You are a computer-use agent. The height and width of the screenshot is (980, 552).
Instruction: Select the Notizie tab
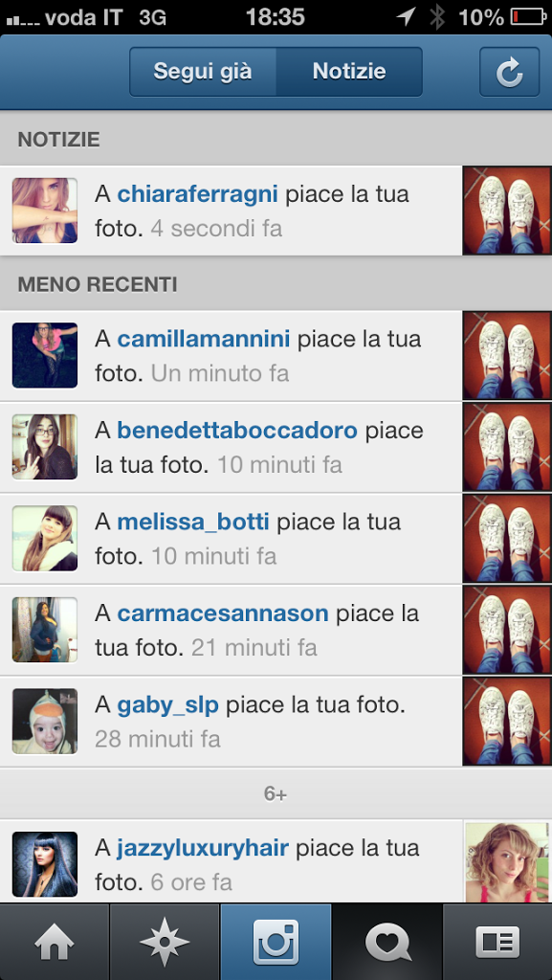pyautogui.click(x=349, y=71)
